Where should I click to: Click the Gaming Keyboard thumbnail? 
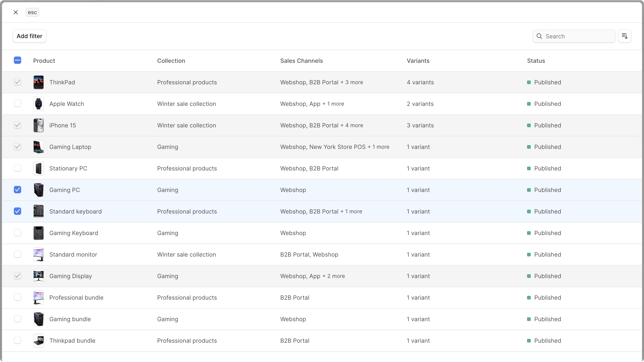[x=39, y=233]
